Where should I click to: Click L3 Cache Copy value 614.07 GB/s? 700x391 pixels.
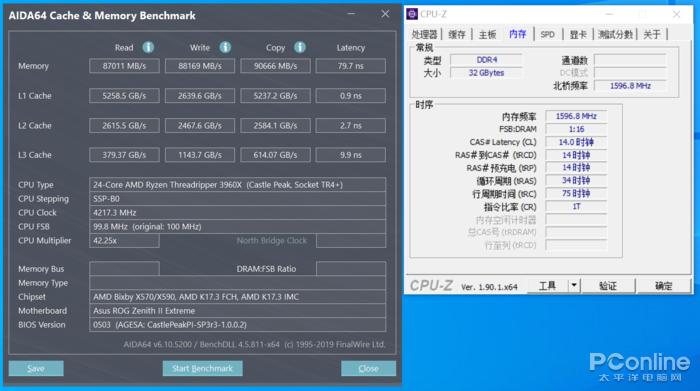[275, 155]
